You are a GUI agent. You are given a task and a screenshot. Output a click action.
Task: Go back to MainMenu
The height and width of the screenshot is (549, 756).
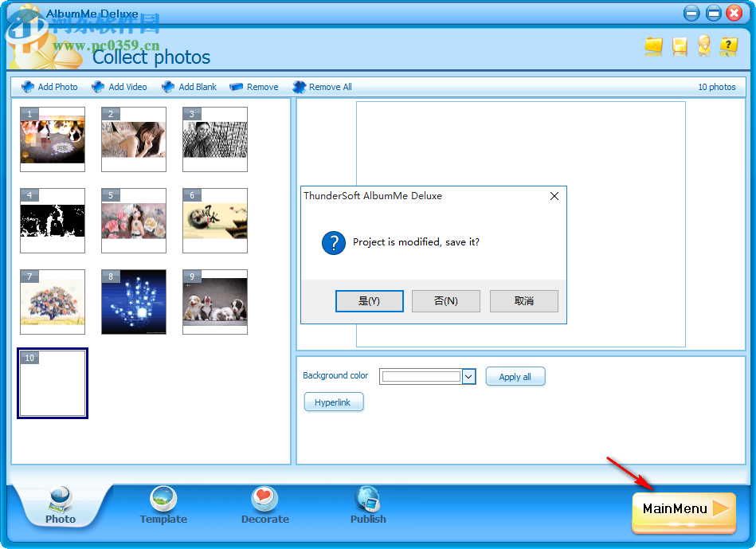click(683, 510)
